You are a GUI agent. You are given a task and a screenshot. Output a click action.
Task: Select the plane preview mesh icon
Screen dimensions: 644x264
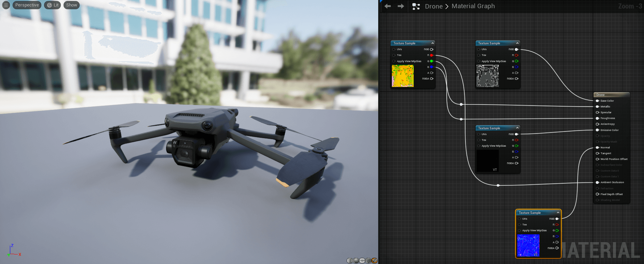point(362,261)
